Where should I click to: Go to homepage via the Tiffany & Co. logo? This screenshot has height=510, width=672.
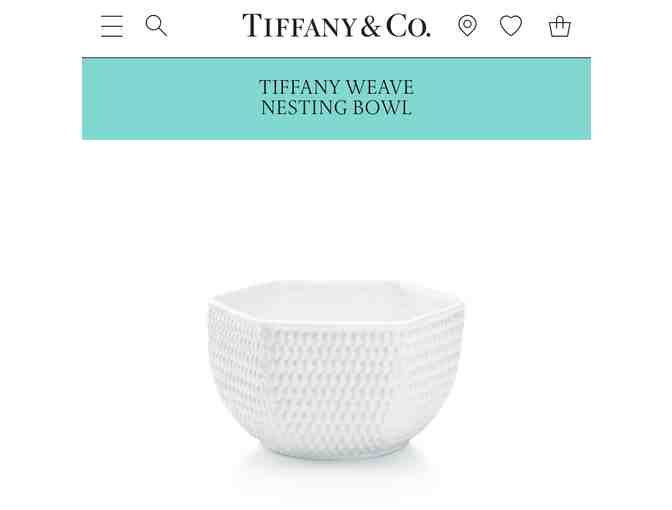[336, 26]
